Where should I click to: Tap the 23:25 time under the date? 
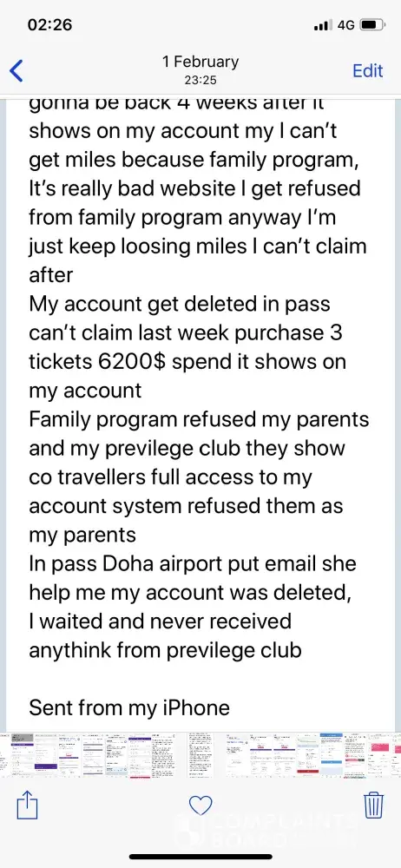click(x=200, y=80)
